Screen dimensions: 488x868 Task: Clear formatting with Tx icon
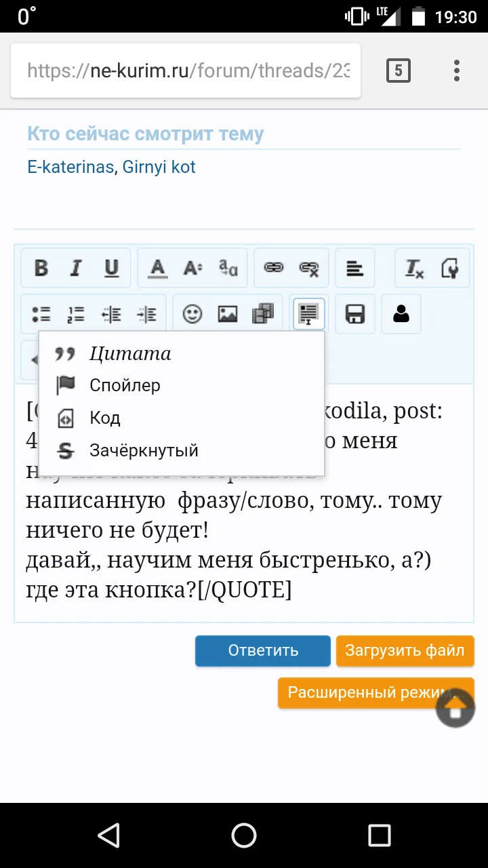click(414, 269)
